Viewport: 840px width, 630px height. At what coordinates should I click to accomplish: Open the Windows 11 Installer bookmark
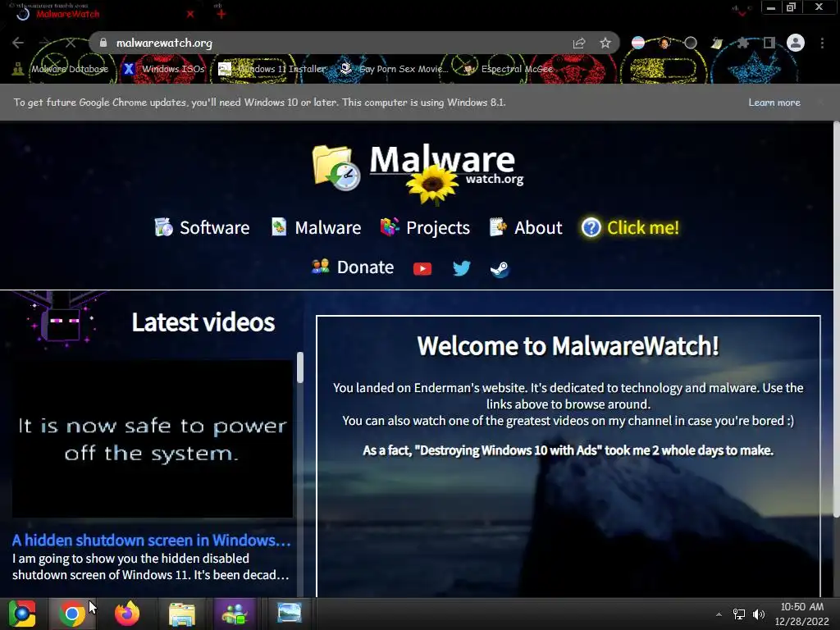coord(272,69)
